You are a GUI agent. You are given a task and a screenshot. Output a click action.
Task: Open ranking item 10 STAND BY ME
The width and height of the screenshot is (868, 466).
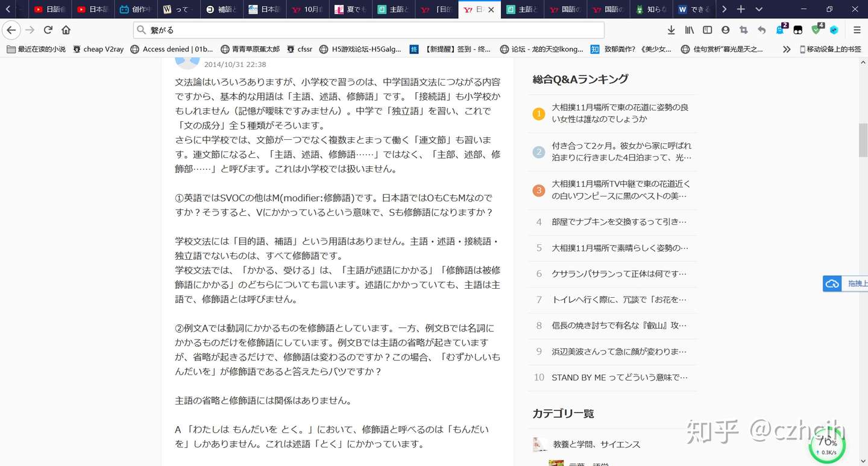[613, 377]
